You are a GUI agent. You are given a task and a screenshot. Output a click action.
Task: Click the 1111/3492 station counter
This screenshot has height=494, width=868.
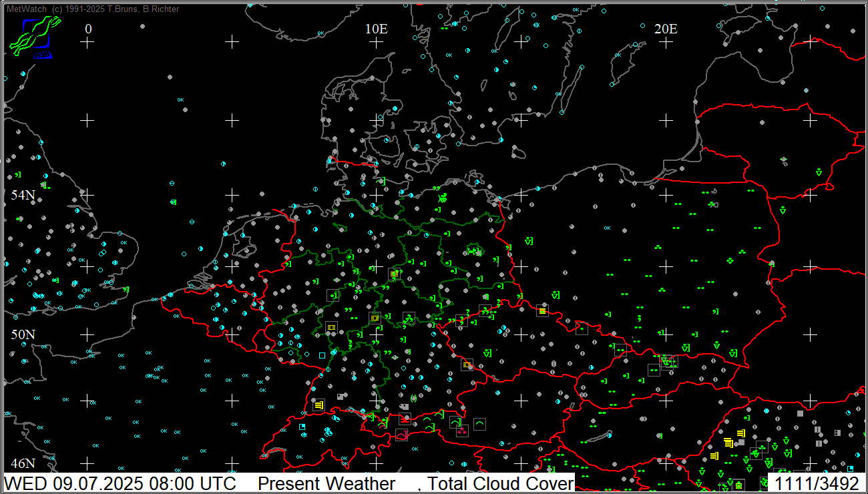point(816,483)
